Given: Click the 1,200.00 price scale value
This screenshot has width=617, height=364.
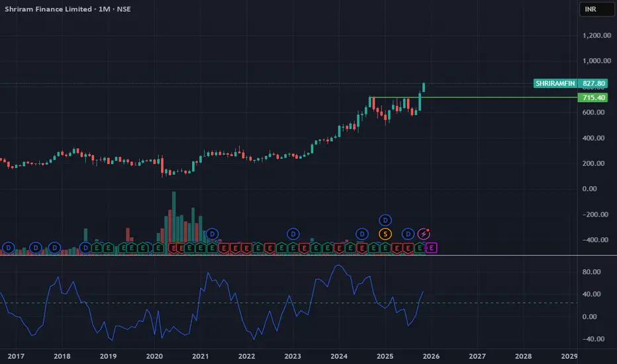Looking at the screenshot, I should pos(596,36).
